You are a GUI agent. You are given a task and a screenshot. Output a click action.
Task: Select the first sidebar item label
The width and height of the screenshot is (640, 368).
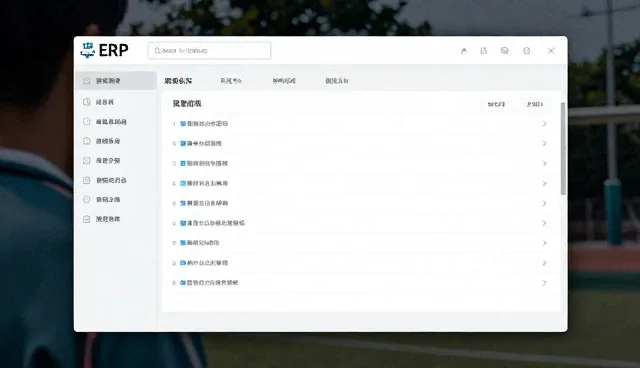coord(108,81)
